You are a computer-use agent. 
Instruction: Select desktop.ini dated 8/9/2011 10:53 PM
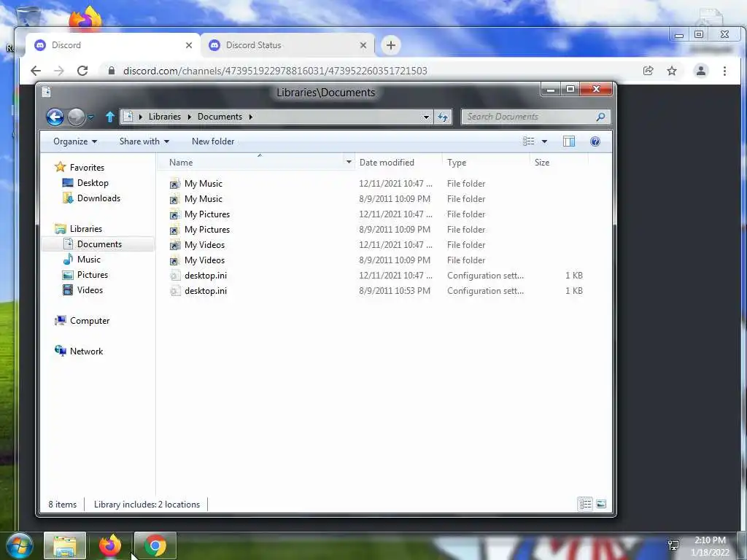205,290
